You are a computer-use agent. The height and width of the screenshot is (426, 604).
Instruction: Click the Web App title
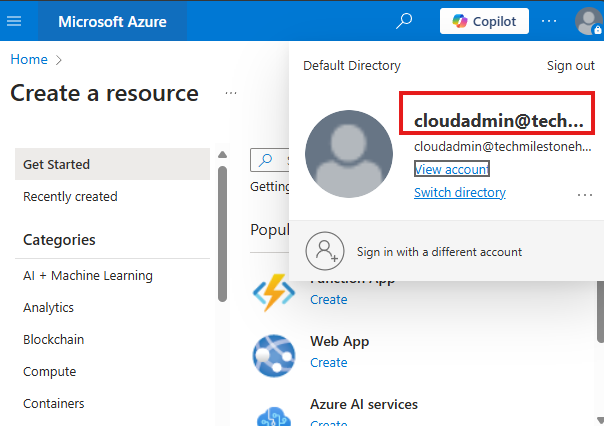[x=339, y=341]
